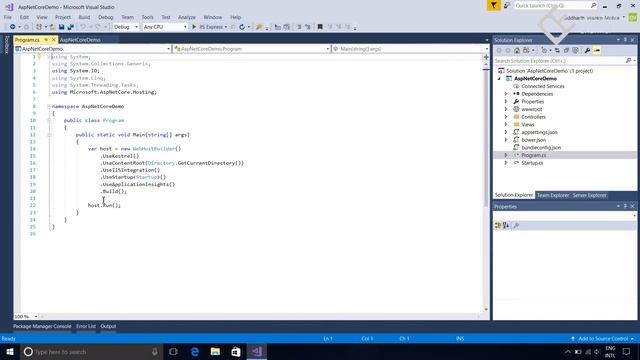Expand the Dependencies node
Screen dimensions: 640x360
(x=506, y=94)
